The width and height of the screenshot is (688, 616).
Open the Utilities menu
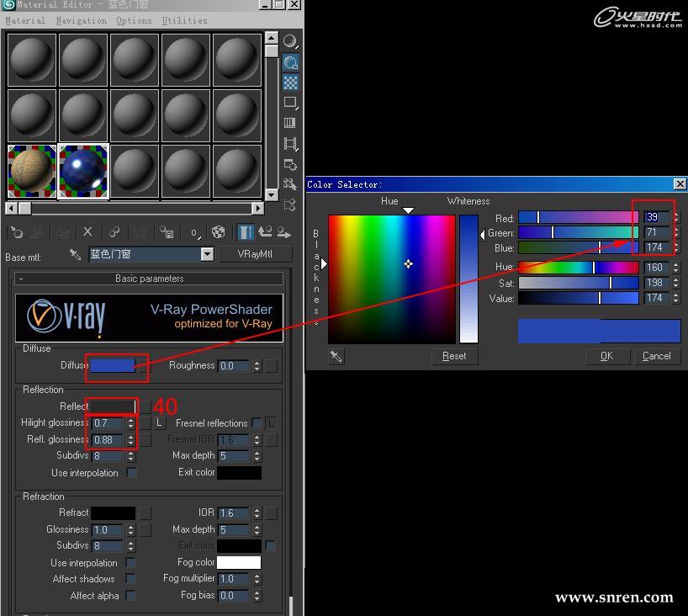(x=184, y=20)
